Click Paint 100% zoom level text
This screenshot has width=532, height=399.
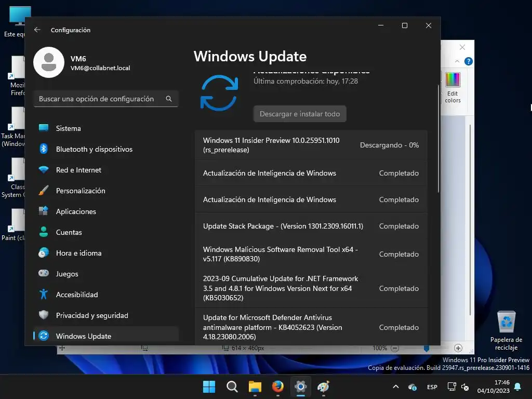pyautogui.click(x=380, y=348)
